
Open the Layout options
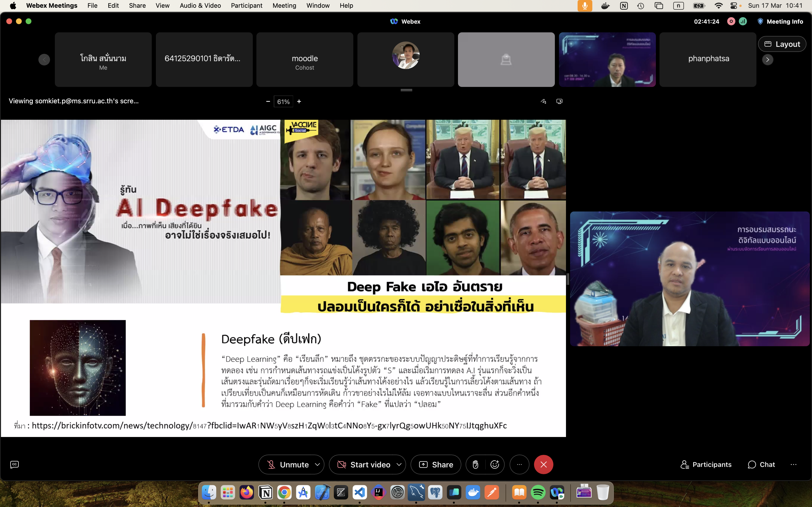tap(782, 44)
